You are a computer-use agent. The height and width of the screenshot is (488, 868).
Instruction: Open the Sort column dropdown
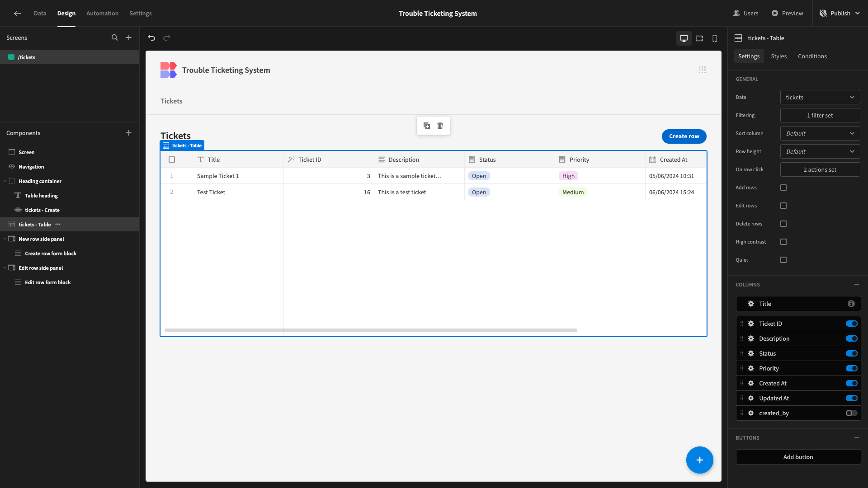[820, 134]
